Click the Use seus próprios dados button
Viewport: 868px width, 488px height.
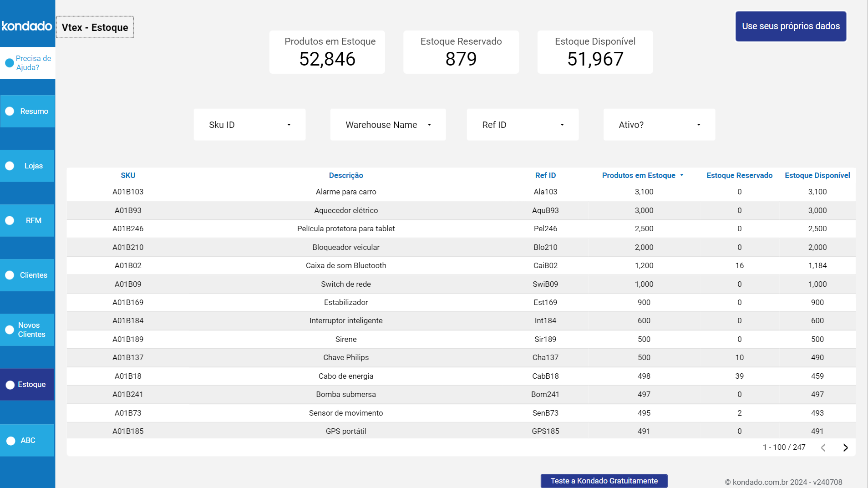coord(791,26)
